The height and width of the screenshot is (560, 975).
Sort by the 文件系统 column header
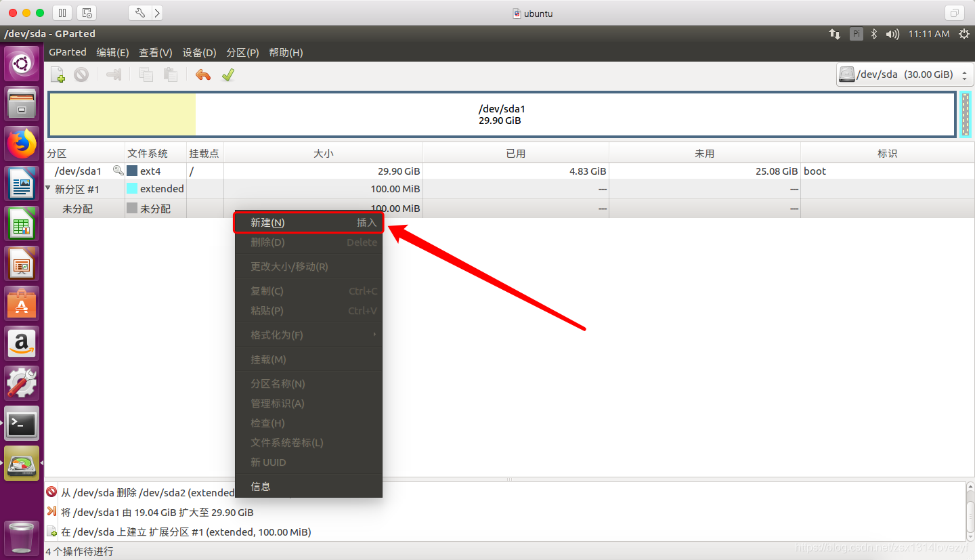[x=156, y=154]
